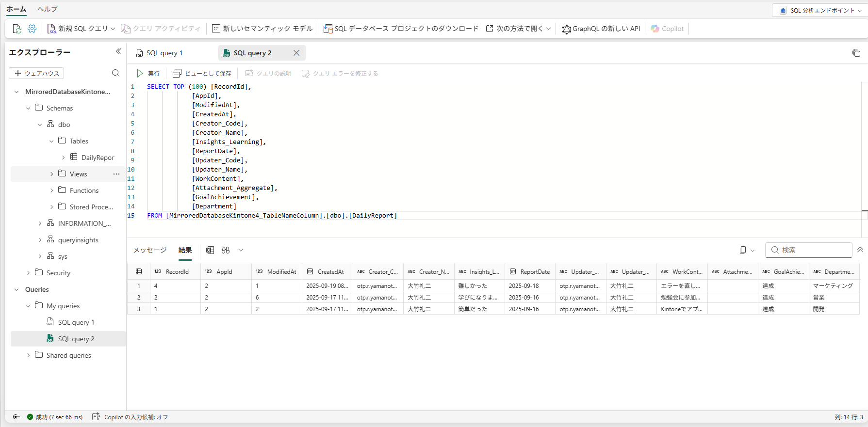Click the ellipsis next to Views folder
868x427 pixels.
tap(116, 174)
